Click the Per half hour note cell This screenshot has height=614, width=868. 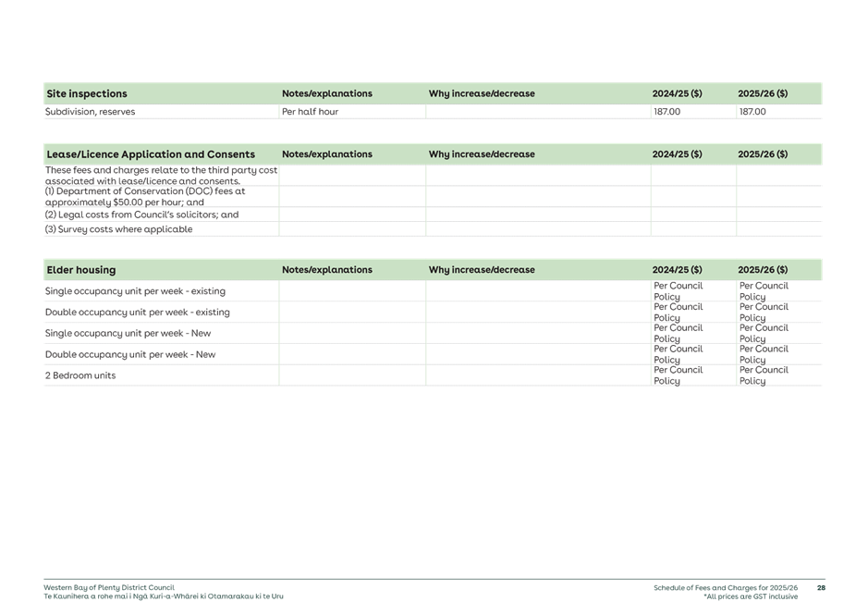point(310,112)
